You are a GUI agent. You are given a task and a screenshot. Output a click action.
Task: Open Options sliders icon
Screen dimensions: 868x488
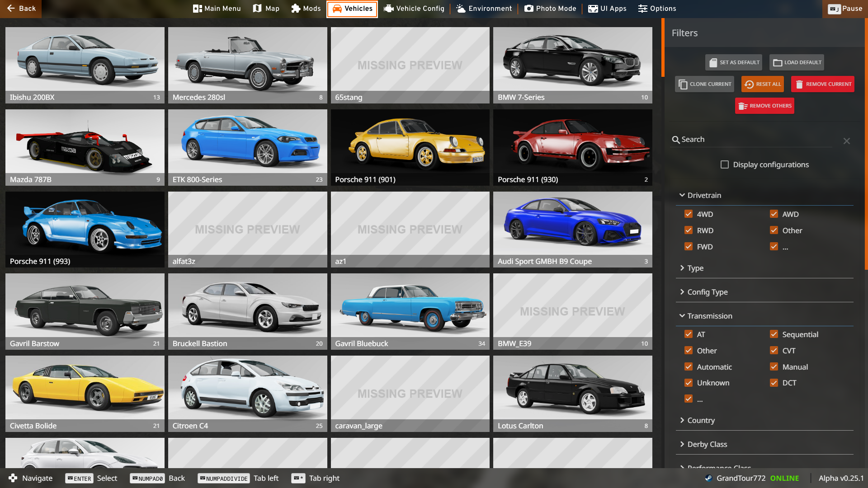point(643,9)
